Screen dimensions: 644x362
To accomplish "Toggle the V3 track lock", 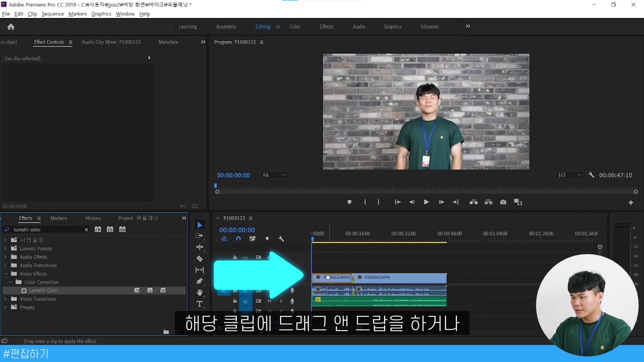I will 235,257.
